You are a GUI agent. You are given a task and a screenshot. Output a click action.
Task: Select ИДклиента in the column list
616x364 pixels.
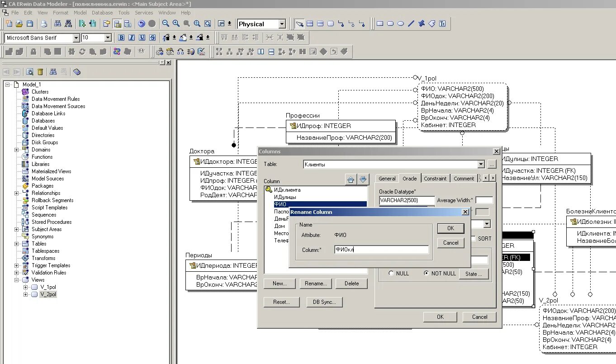click(x=287, y=190)
